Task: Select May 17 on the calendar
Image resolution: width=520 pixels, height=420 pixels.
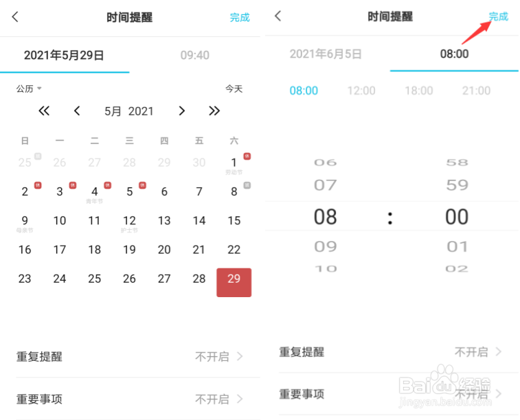Action: point(60,250)
